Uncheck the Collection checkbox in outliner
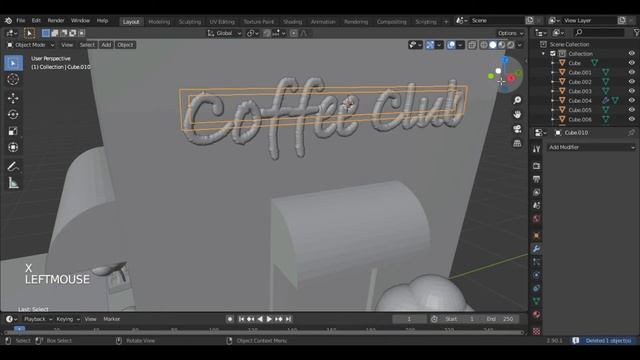640x360 pixels. (553, 53)
